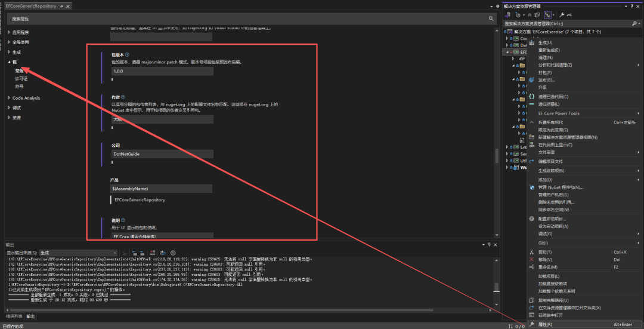Viewport: 644px width, 329px height.
Task: Click help icon next to 作者 label
Action: (123, 97)
